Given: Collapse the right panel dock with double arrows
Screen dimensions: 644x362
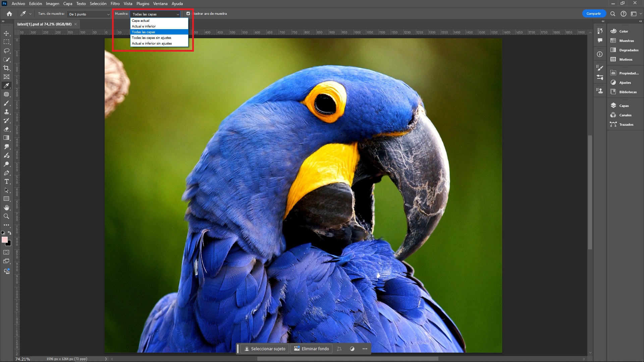Looking at the screenshot, I should click(x=641, y=21).
